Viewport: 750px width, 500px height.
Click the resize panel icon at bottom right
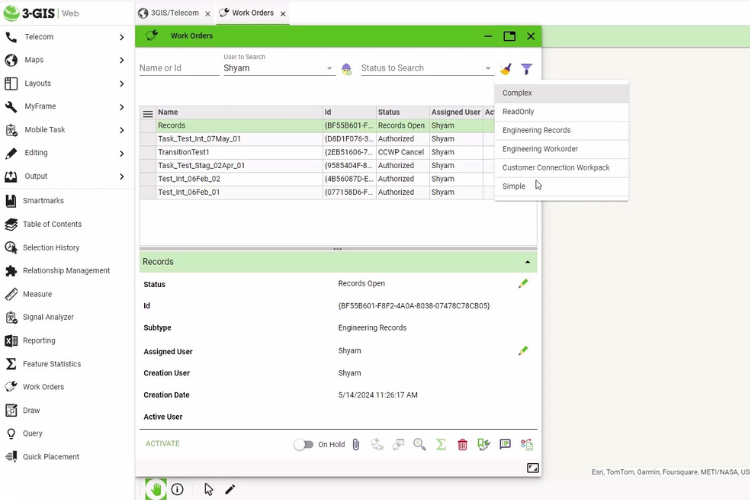coord(532,468)
